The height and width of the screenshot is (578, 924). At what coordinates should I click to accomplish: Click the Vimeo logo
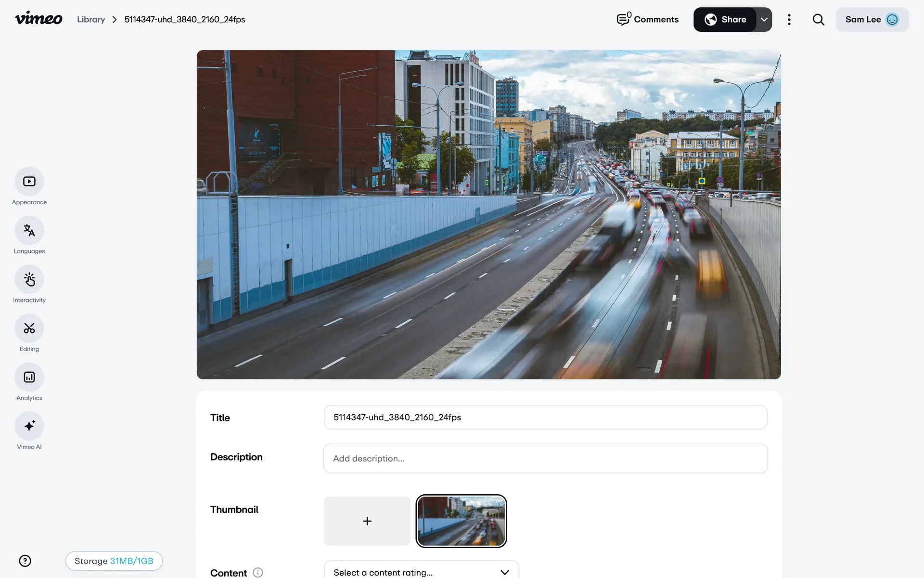click(38, 19)
